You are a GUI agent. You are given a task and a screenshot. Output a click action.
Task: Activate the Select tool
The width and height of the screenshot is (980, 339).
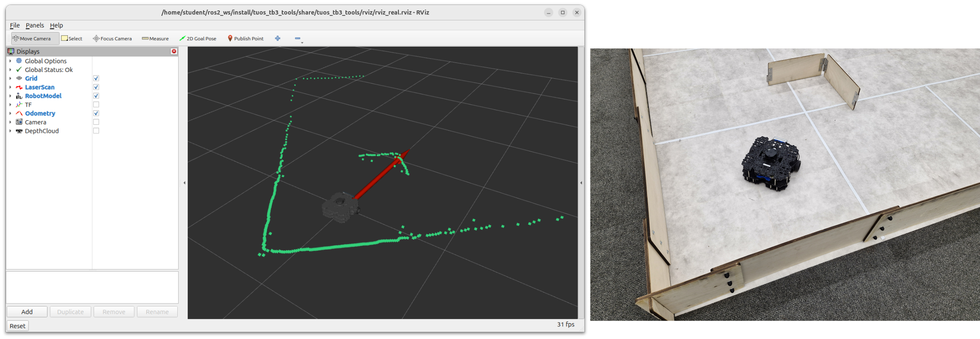pos(71,38)
